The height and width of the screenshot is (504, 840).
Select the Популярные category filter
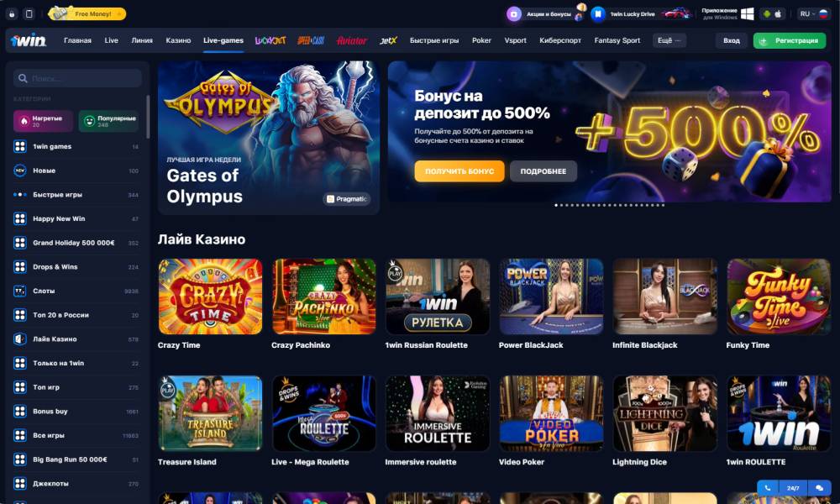(x=108, y=121)
